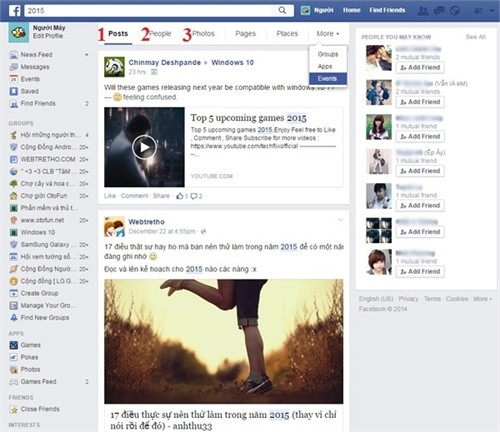500x433 pixels.
Task: Click Privacy footer link
Action: pyautogui.click(x=408, y=299)
